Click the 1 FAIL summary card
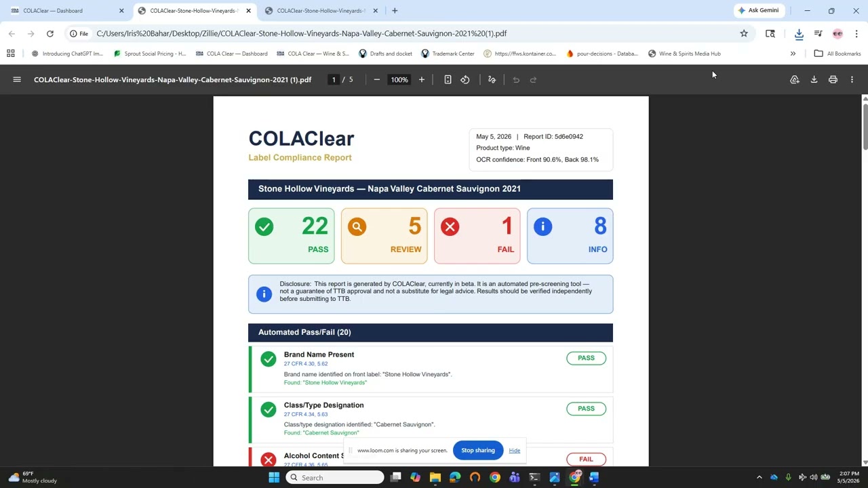868x488 pixels. 477,236
